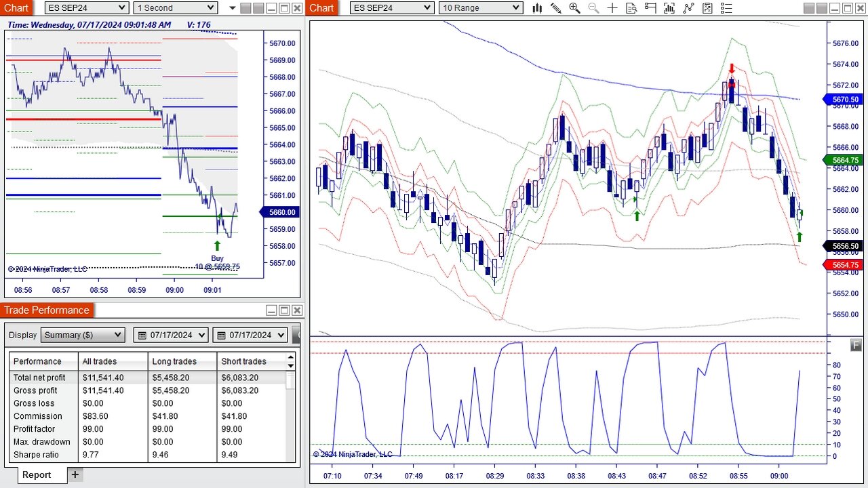Viewport: 868px width, 488px height.
Task: Click the Short trades column header
Action: point(252,361)
